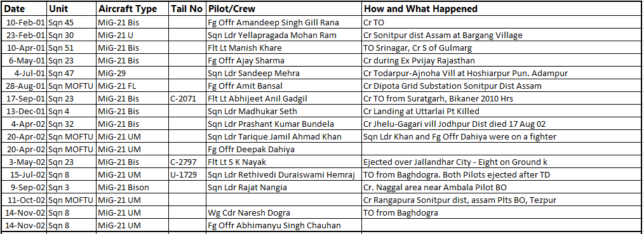Click the MiG-21 Bison aircraft cell
This screenshot has width=644, height=234.
tap(133, 188)
